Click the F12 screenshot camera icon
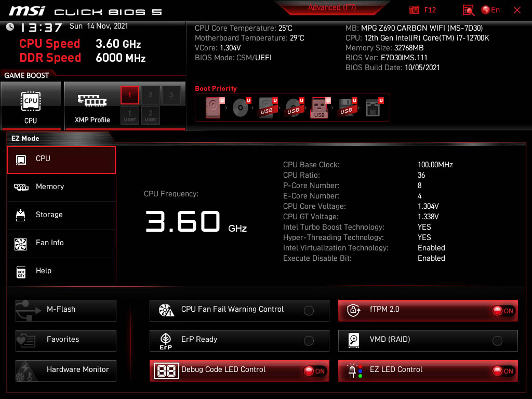The height and width of the screenshot is (399, 532). 415,10
